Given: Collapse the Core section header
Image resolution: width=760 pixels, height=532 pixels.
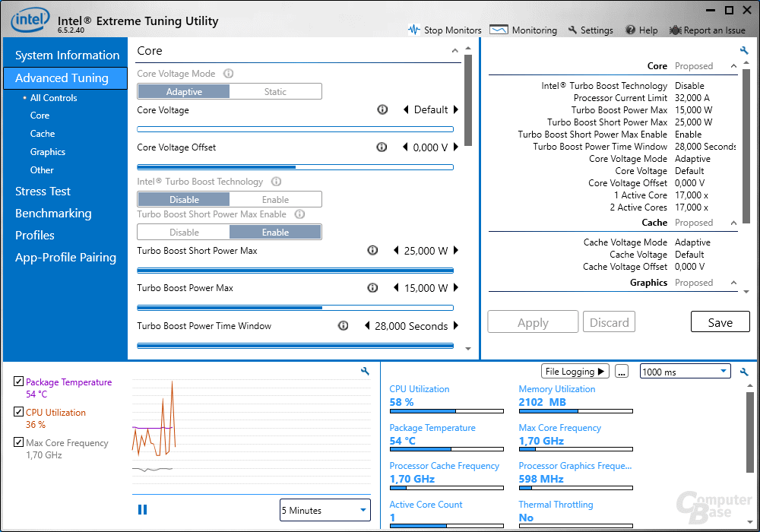Looking at the screenshot, I should point(455,52).
